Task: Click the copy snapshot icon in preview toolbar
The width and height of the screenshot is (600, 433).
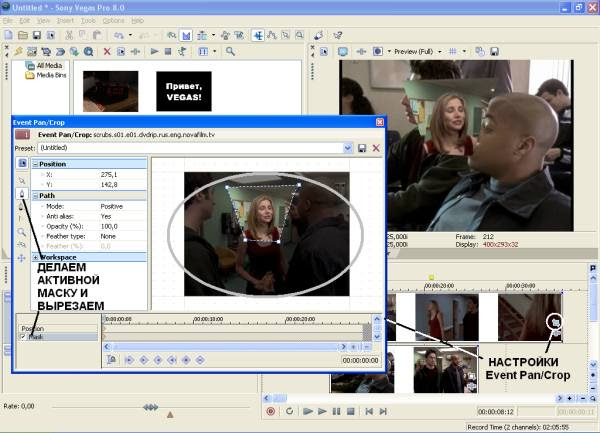Action: (480, 52)
